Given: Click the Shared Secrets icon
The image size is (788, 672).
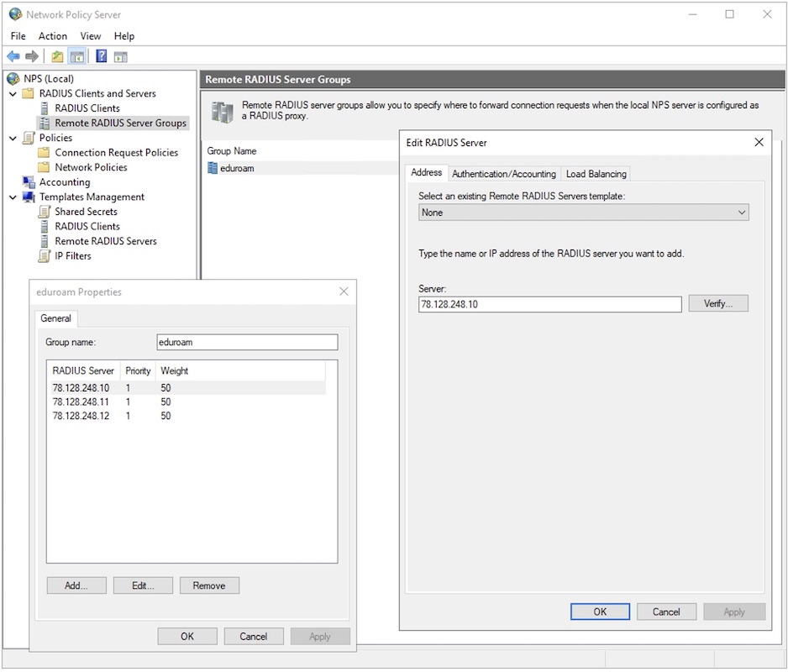Looking at the screenshot, I should tap(45, 212).
